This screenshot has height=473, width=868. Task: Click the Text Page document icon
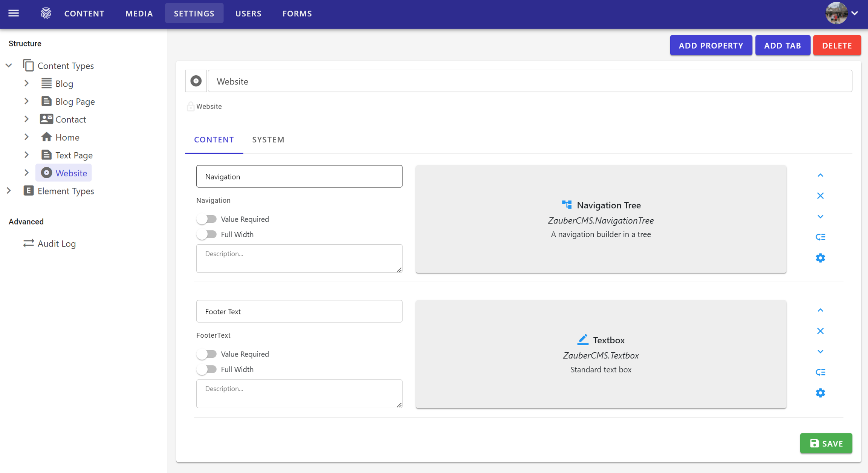click(x=46, y=155)
